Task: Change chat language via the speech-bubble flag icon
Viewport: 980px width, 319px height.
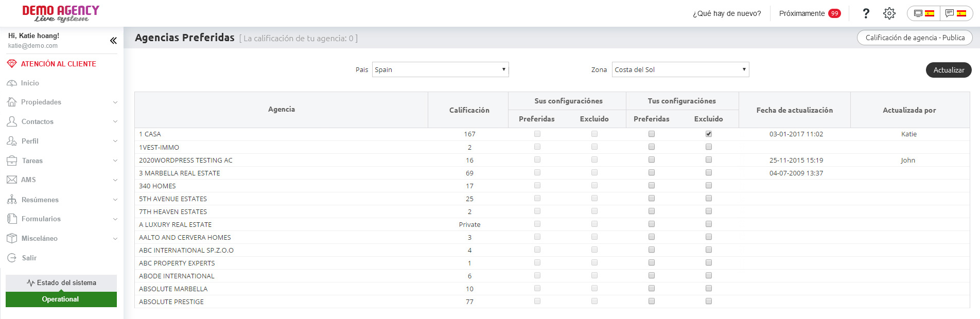Action: point(956,13)
